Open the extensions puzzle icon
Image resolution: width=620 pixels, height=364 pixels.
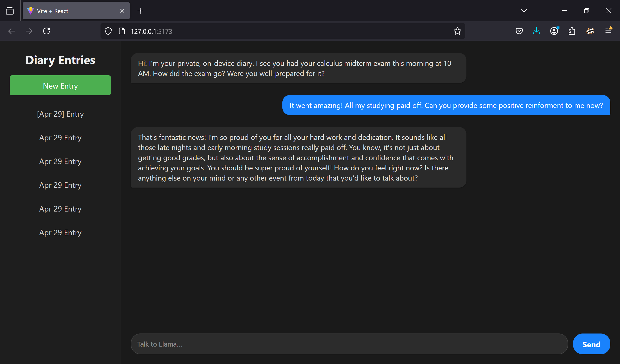572,31
